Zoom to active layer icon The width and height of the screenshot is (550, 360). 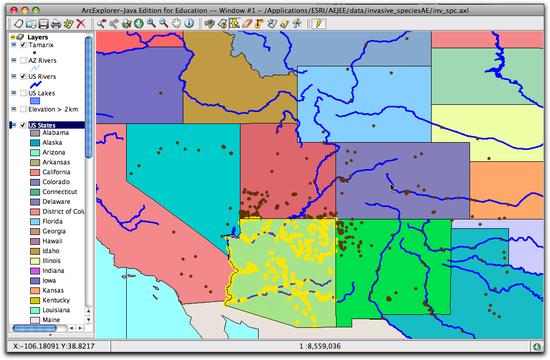click(x=126, y=24)
